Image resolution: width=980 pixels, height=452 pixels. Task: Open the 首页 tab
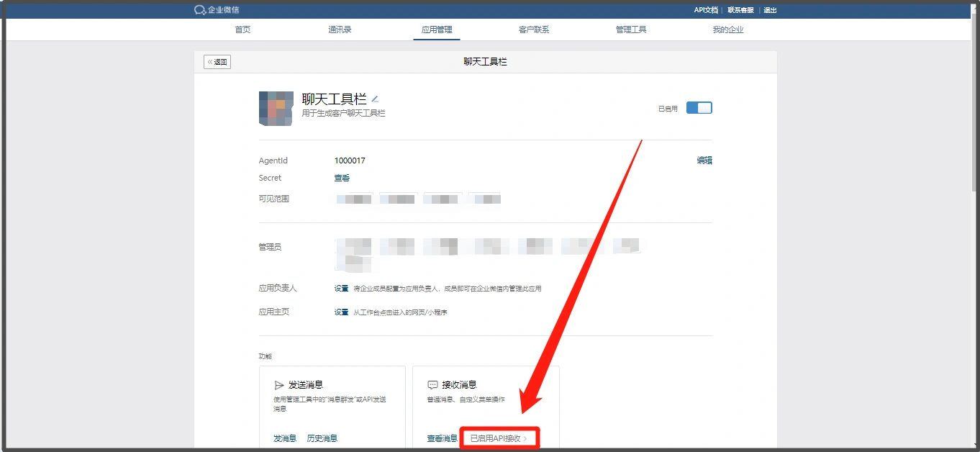click(x=242, y=30)
